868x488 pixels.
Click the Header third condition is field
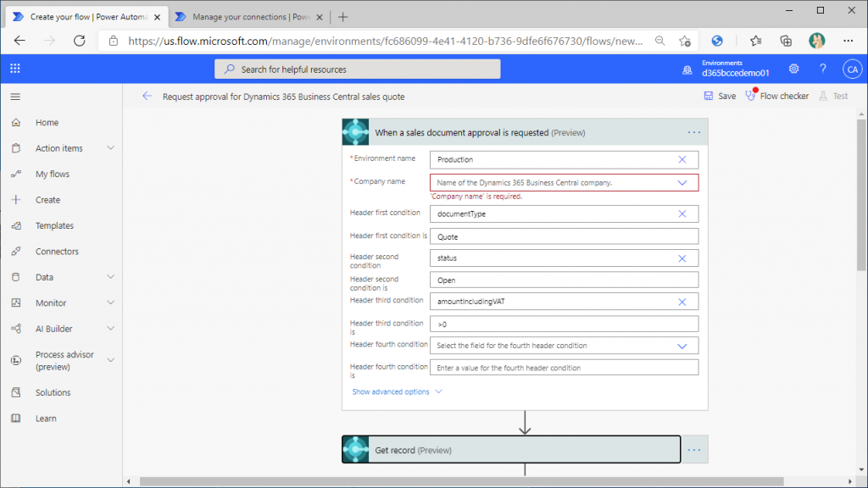(564, 324)
